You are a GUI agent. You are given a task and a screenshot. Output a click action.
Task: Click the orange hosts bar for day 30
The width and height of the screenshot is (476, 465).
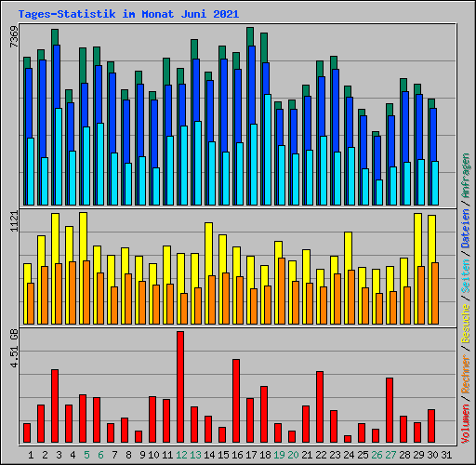click(x=435, y=294)
